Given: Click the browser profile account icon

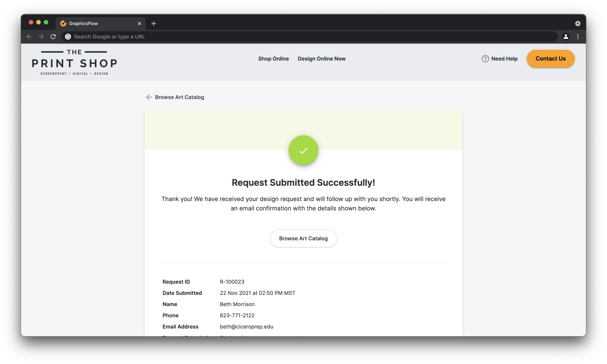Looking at the screenshot, I should tap(566, 36).
